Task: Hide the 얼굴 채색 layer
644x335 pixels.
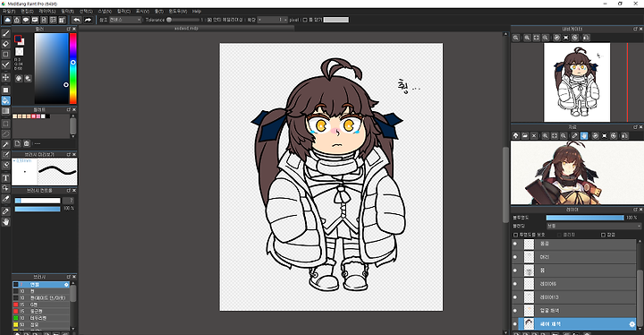Action: pyautogui.click(x=515, y=311)
